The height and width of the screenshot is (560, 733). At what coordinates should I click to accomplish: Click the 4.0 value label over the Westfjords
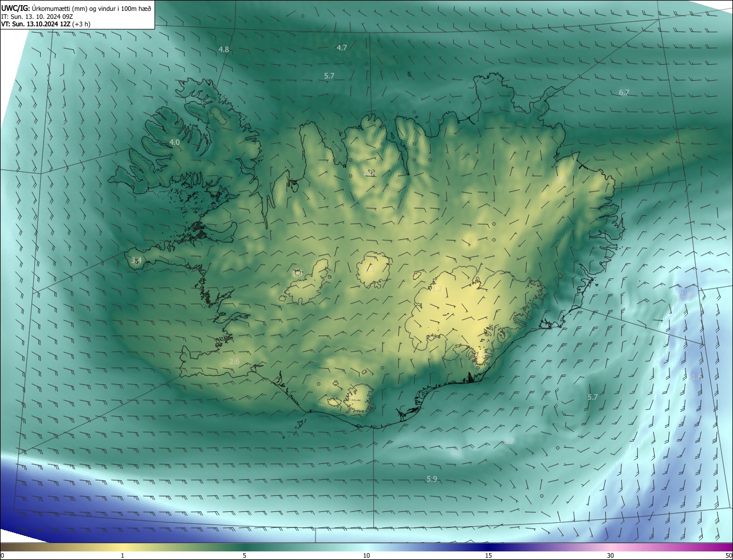(x=175, y=142)
